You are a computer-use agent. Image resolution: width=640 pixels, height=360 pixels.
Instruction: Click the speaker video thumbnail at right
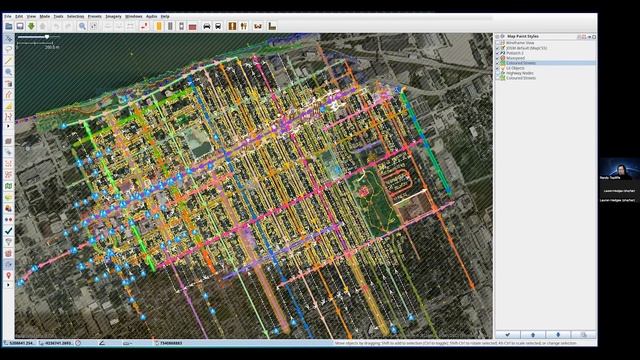(619, 169)
